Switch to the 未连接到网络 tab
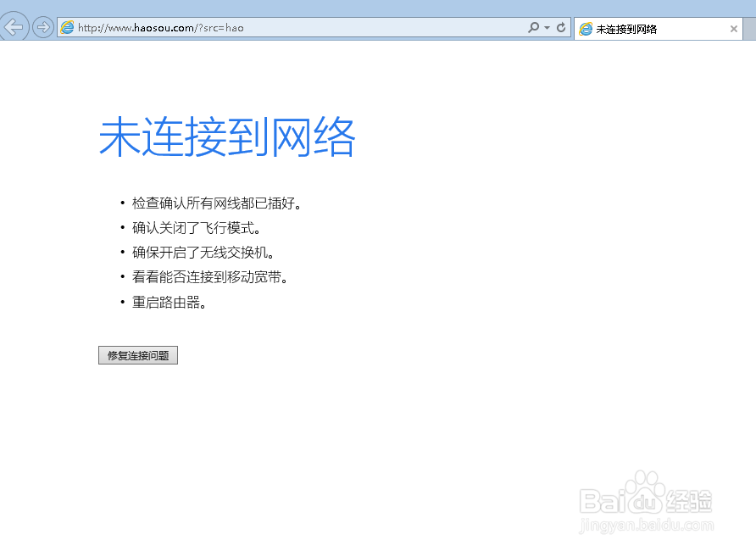Screen dimensions: 756x551 659,29
